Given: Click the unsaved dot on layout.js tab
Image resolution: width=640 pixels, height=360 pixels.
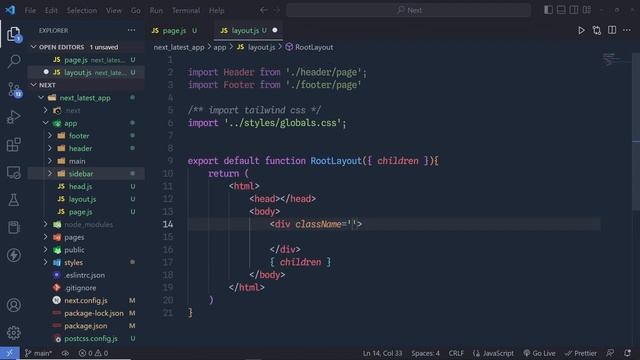Looking at the screenshot, I should (275, 30).
